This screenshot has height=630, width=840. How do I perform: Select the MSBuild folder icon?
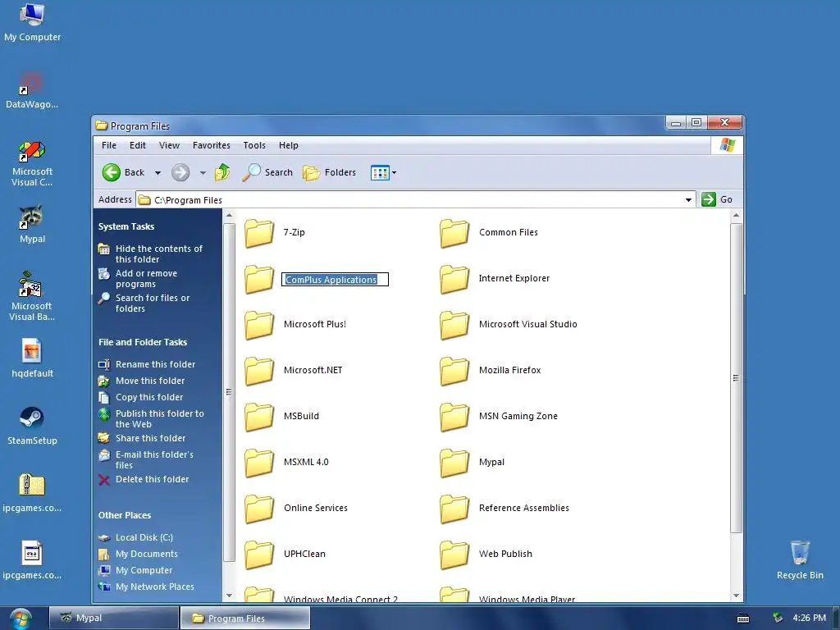(x=259, y=418)
